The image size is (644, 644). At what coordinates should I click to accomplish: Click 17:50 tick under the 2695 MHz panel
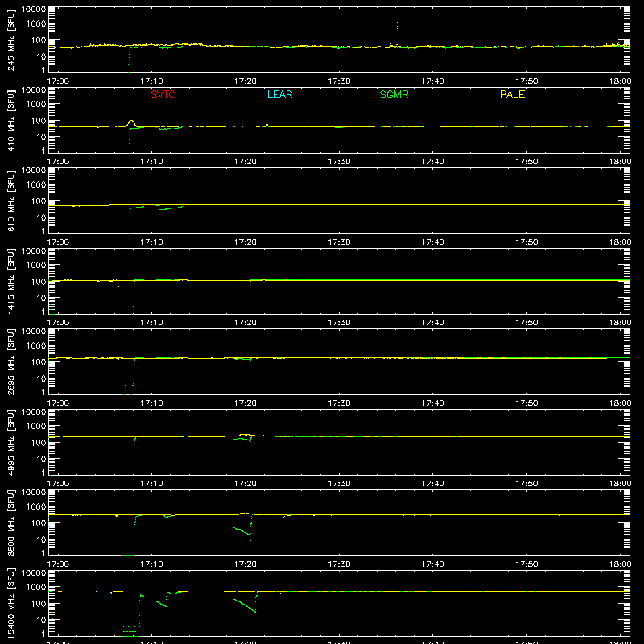click(x=526, y=403)
